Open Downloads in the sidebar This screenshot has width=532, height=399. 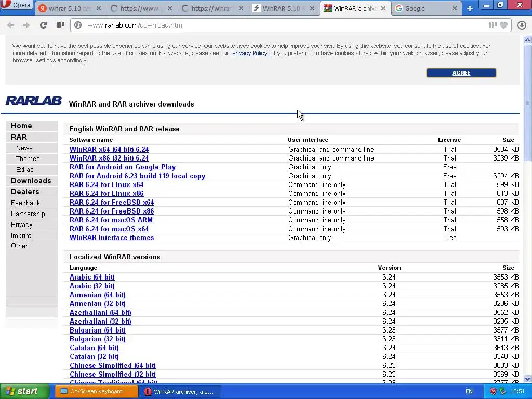(31, 181)
